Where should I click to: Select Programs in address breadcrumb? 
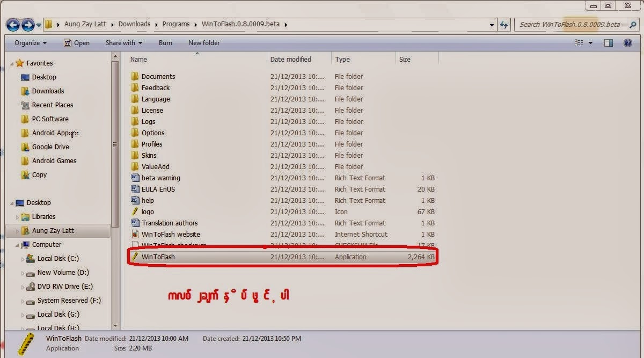coord(176,24)
